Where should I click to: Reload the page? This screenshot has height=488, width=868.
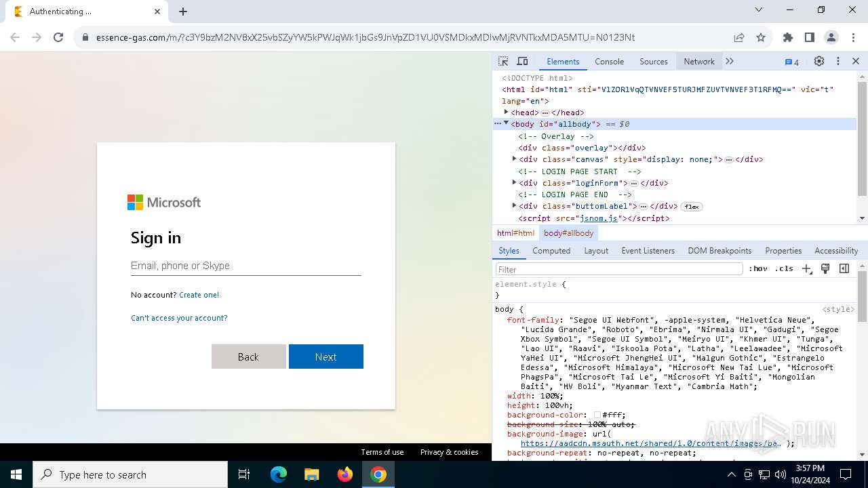pos(58,37)
